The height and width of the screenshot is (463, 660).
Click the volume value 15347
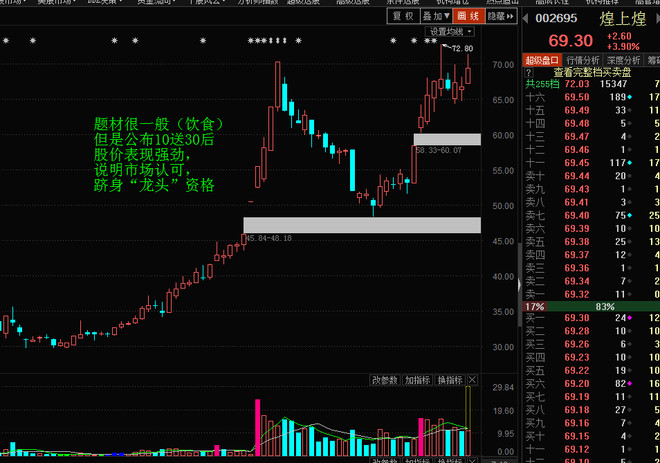point(613,84)
